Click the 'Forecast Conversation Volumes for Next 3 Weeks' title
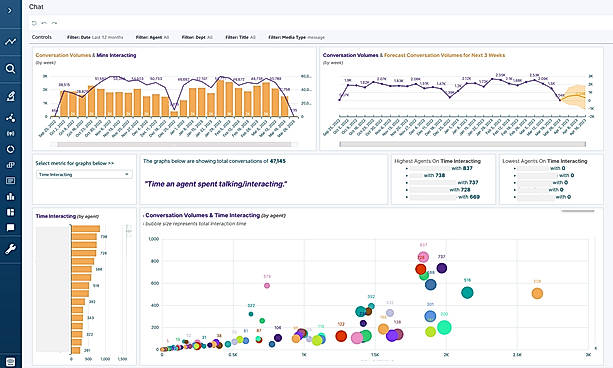This screenshot has height=368, width=613. (444, 55)
